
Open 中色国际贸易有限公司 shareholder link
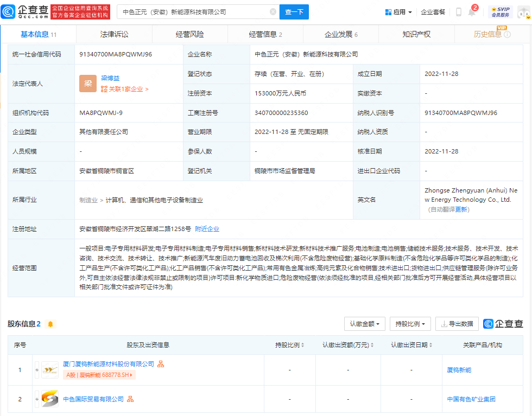(93, 399)
